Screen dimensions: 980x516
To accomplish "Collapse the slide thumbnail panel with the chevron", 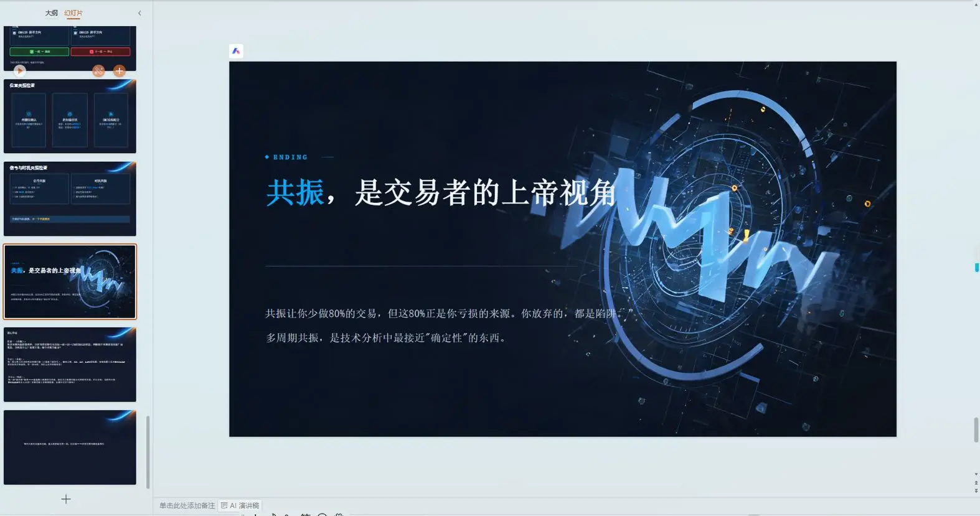I will pyautogui.click(x=139, y=13).
